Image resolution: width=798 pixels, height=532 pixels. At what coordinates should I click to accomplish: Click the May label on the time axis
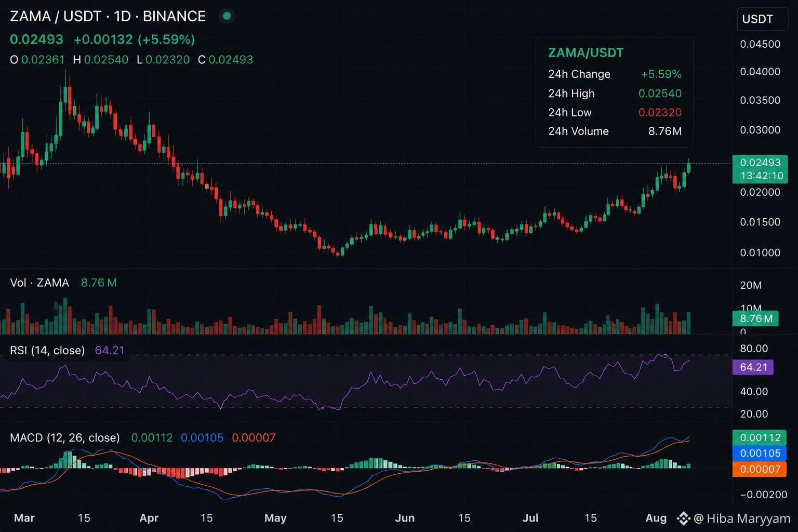275,518
